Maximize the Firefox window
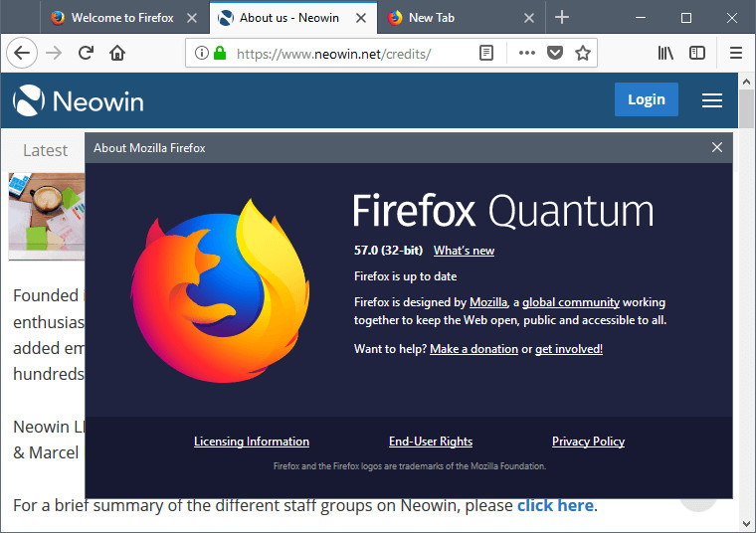The width and height of the screenshot is (756, 533). point(686,18)
